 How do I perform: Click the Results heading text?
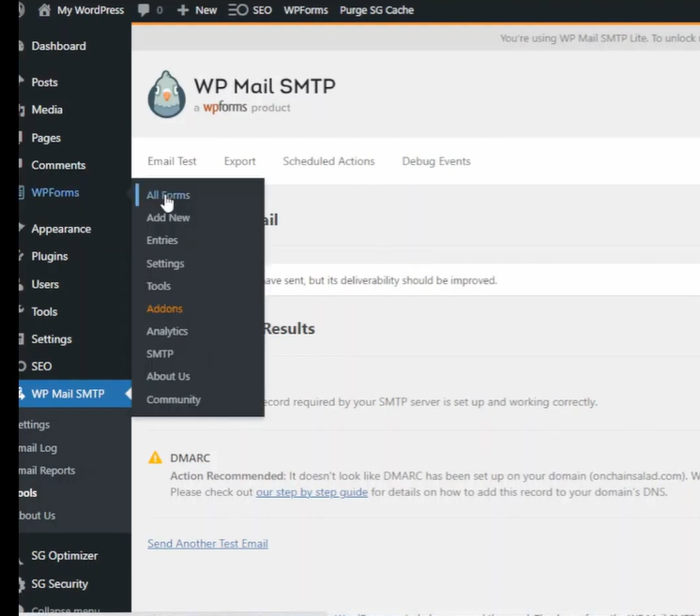[x=289, y=329]
